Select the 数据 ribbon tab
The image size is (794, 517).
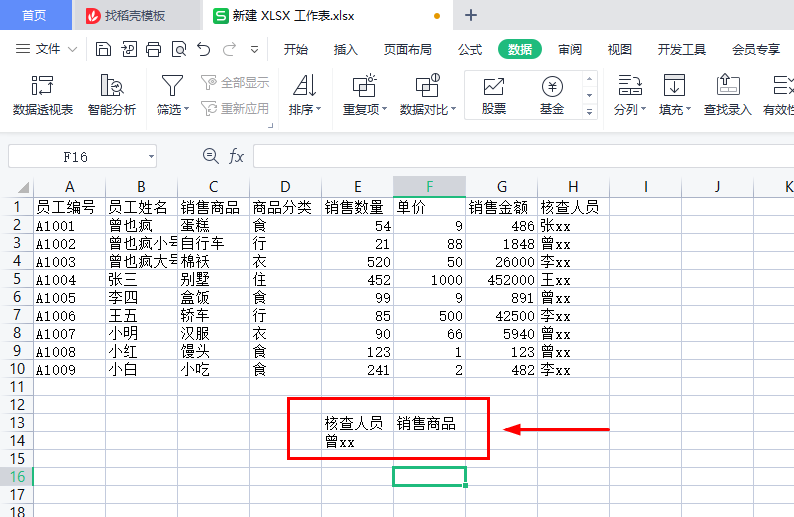pyautogui.click(x=520, y=50)
